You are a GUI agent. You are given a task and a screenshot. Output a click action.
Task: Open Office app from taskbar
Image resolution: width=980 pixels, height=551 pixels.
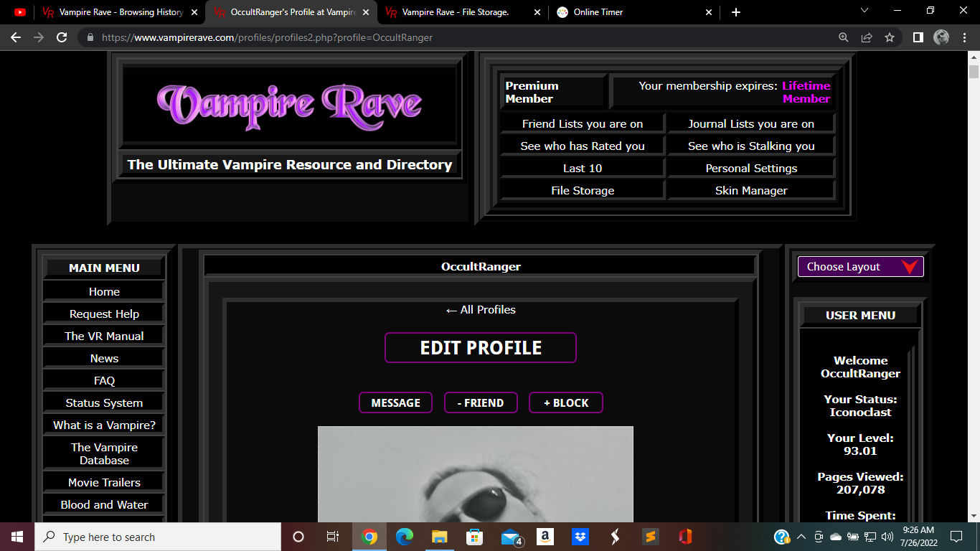coord(685,537)
